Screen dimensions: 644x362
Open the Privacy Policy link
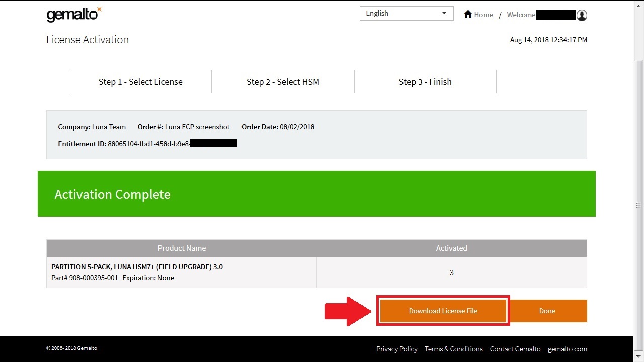coord(396,349)
